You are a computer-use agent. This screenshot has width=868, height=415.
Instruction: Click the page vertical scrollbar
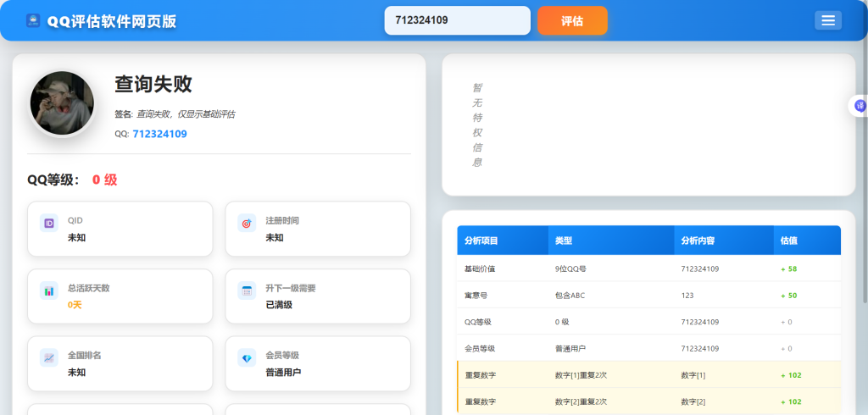(865, 172)
